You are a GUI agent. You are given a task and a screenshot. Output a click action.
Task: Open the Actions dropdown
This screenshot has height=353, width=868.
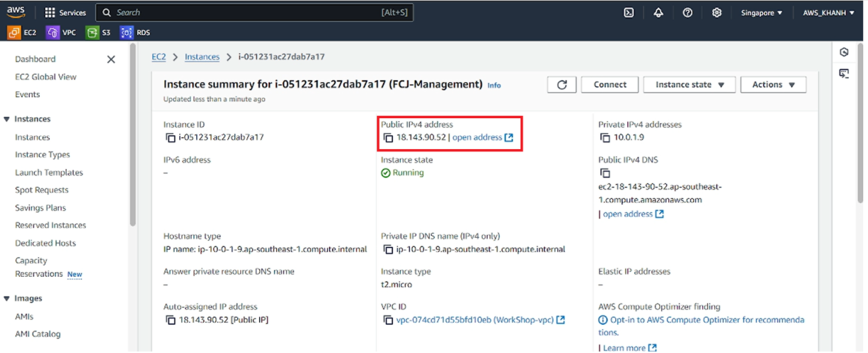(x=773, y=84)
